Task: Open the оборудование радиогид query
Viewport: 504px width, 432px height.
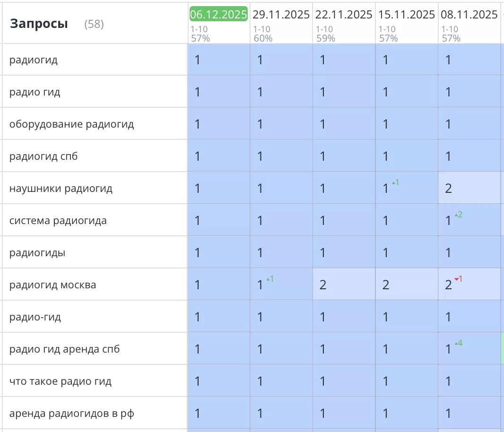Action: click(71, 124)
